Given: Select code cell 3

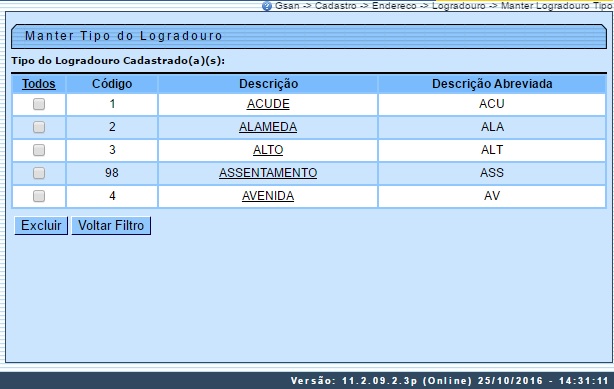Looking at the screenshot, I should point(112,150).
